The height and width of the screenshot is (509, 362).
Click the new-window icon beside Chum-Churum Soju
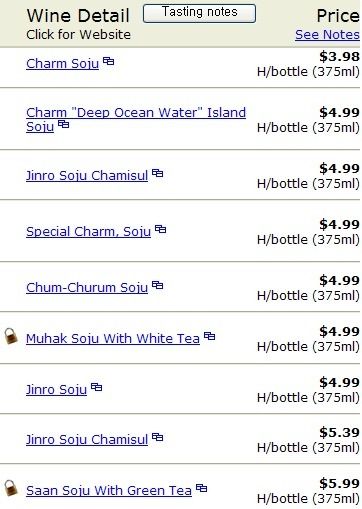pyautogui.click(x=157, y=285)
